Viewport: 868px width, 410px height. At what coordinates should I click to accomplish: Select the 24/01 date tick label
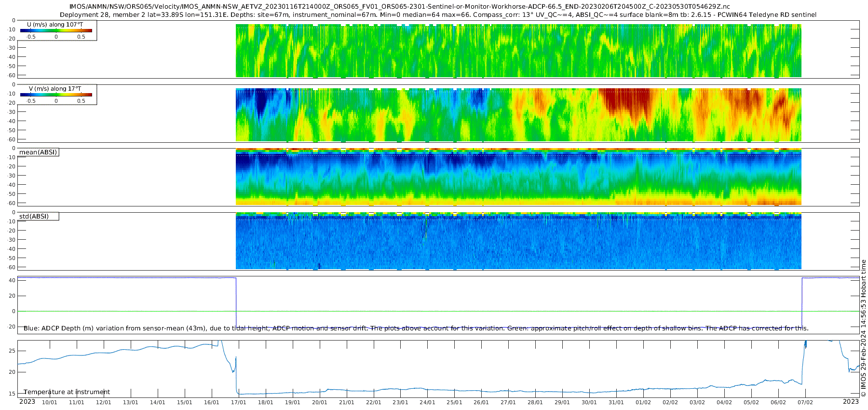click(427, 403)
